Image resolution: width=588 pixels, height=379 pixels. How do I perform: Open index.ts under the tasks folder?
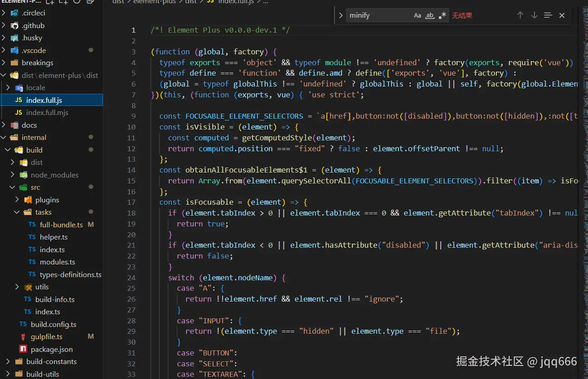pos(52,250)
